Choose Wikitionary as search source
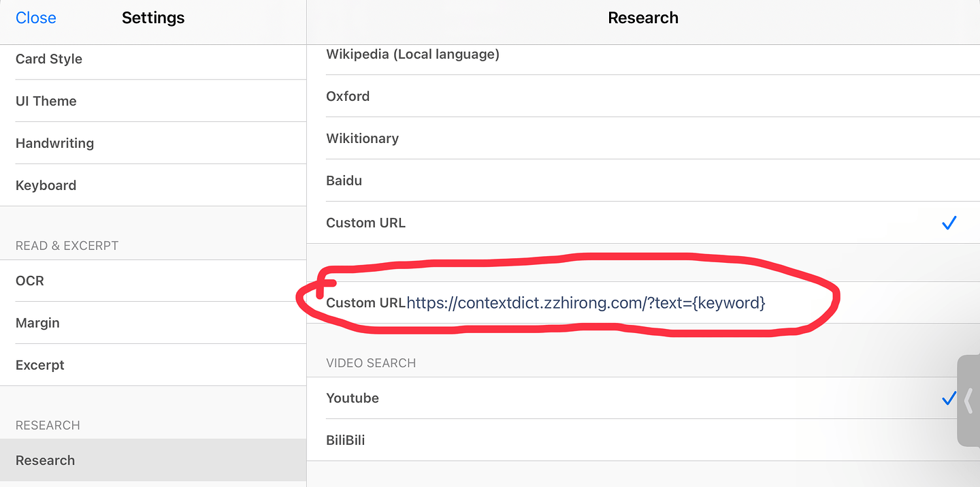The width and height of the screenshot is (980, 487). point(643,138)
